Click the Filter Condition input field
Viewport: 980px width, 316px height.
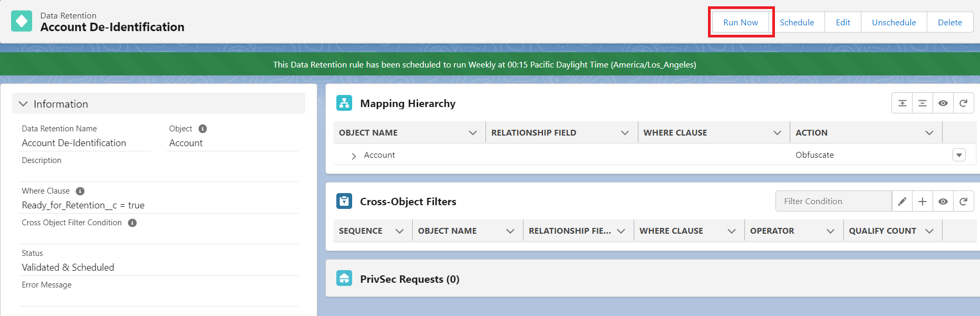point(833,202)
